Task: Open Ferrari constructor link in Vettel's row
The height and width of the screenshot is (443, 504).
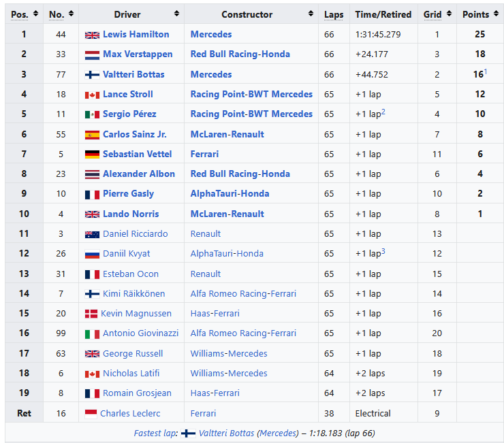Action: [204, 154]
